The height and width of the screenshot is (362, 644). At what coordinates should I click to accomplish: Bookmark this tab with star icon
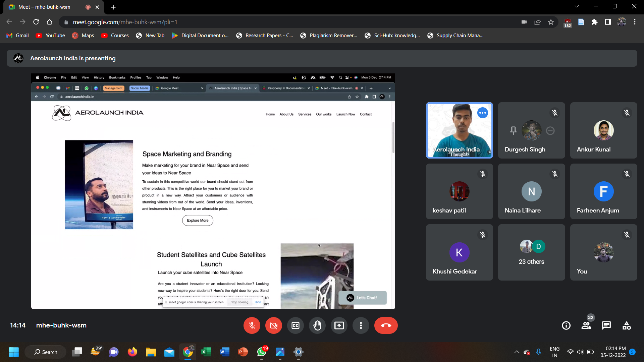click(551, 22)
